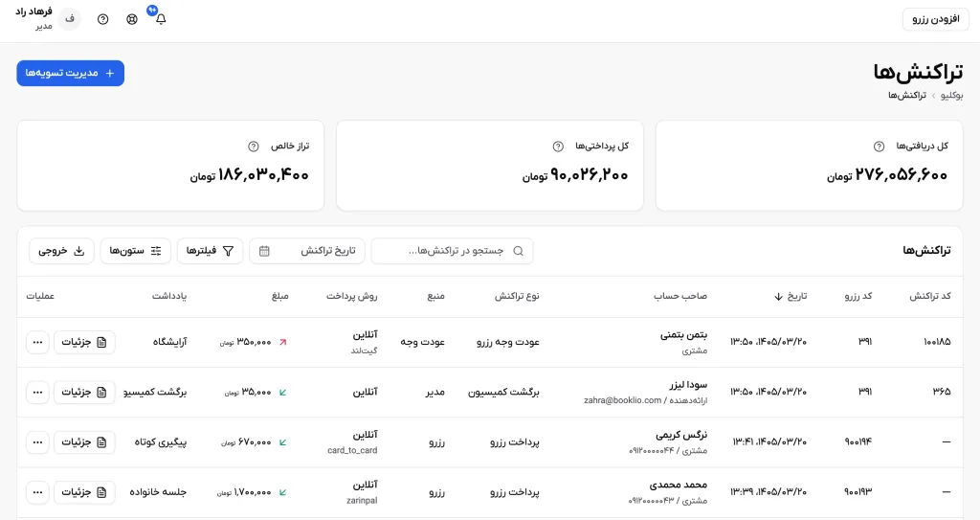Viewport: 980px width, 520px height.
Task: Open the notifications bell icon
Action: [161, 19]
